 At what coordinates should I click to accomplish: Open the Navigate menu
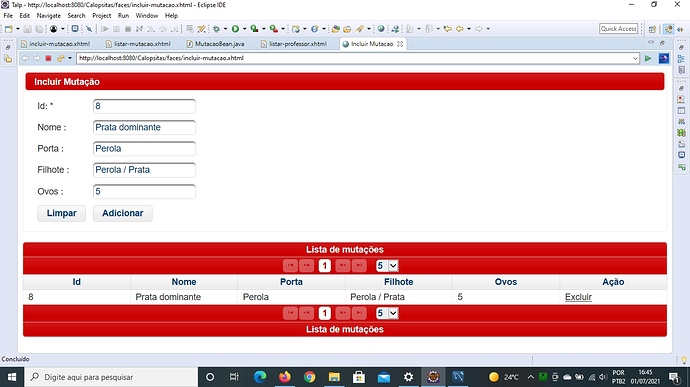48,15
